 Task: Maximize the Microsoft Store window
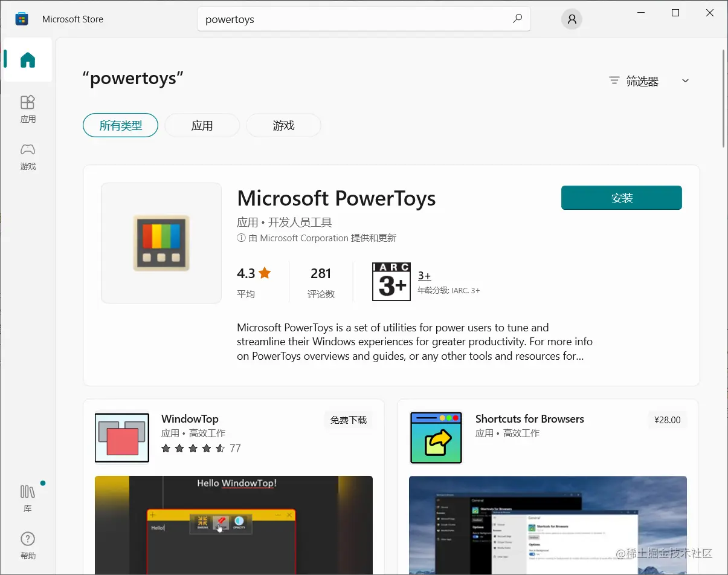[675, 13]
